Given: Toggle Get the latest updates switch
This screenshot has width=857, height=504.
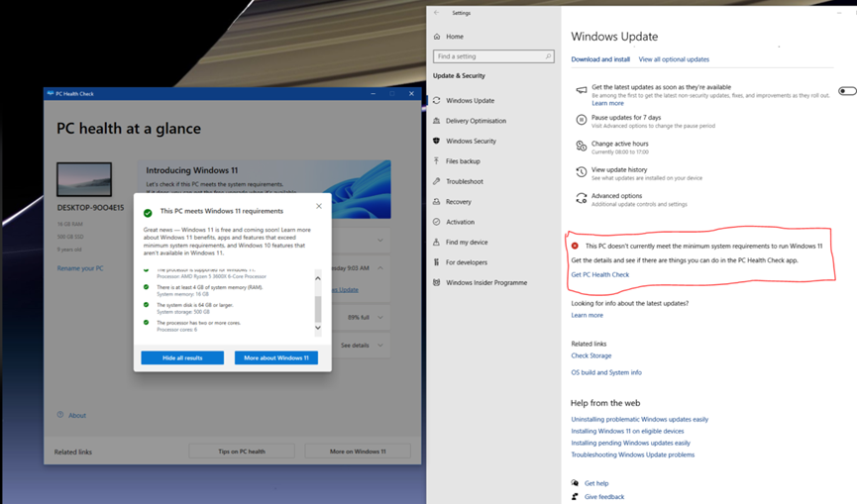Looking at the screenshot, I should point(847,91).
